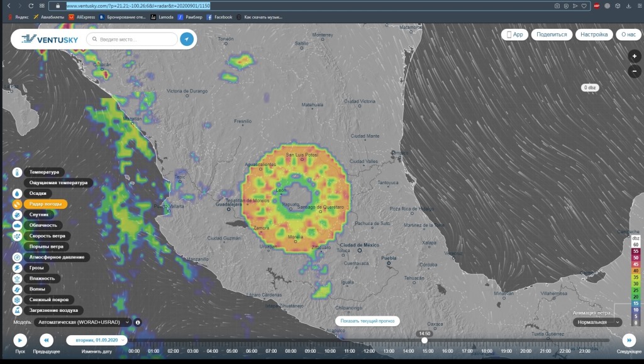Start playback with Пуск button
Viewport: 644px width, 364px height.
point(20,340)
